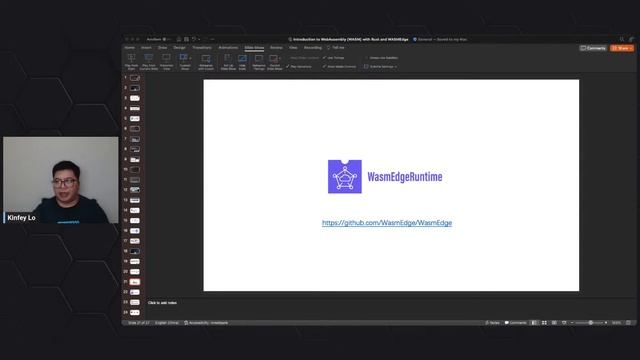Open the View ribbon tab

[x=293, y=48]
